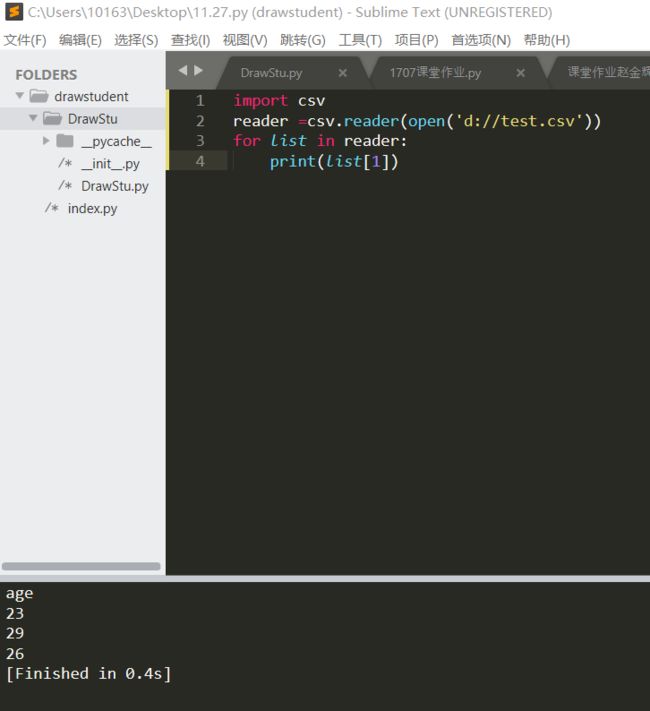Screen dimensions: 650x711
Task: Collapse the drawstudent folder arrow
Action: [x=20, y=96]
